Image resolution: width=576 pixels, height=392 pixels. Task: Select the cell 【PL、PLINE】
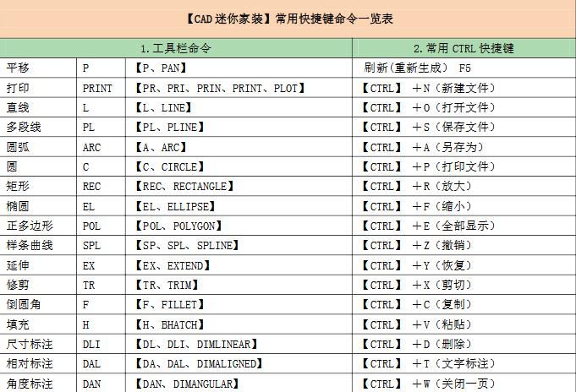pyautogui.click(x=239, y=128)
